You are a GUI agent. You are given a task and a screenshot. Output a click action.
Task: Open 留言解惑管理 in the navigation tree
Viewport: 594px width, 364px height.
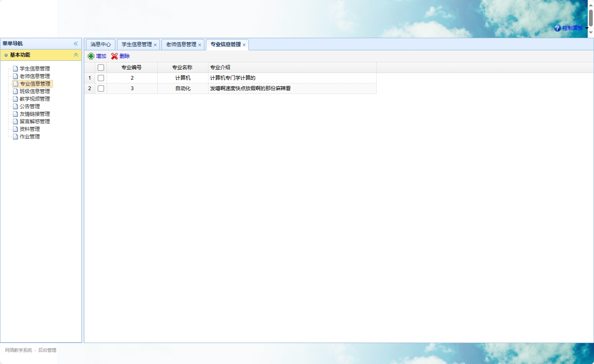(x=35, y=122)
